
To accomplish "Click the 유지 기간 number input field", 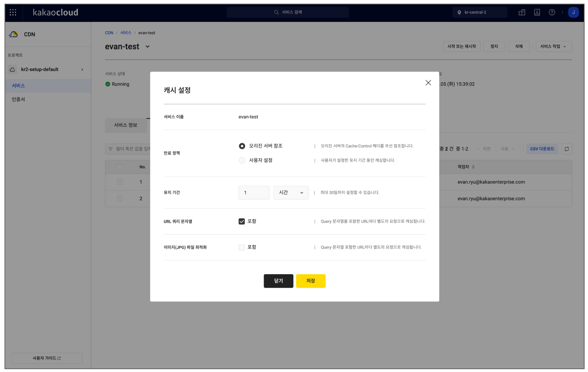I will [x=254, y=192].
